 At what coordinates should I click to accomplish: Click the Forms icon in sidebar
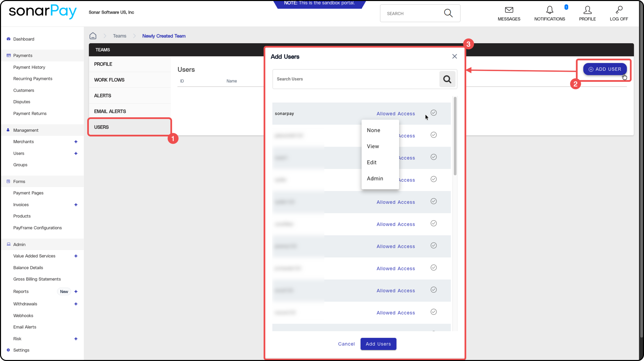click(x=8, y=181)
